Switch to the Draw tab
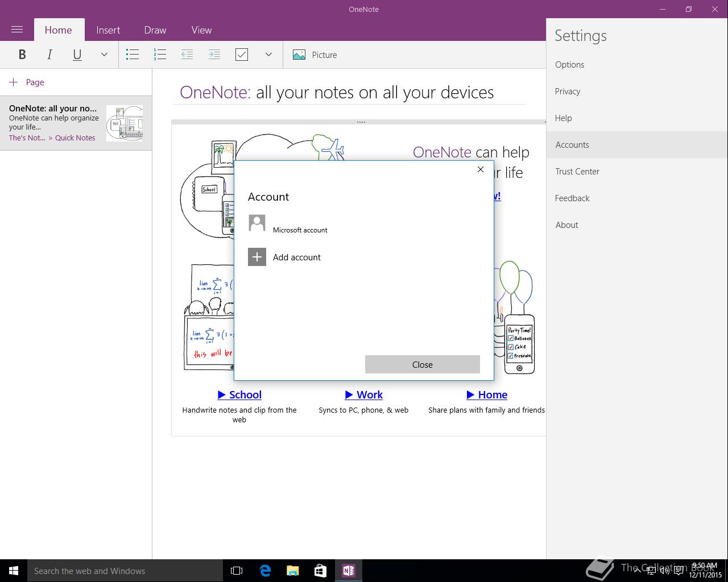Image resolution: width=728 pixels, height=582 pixels. (x=155, y=30)
